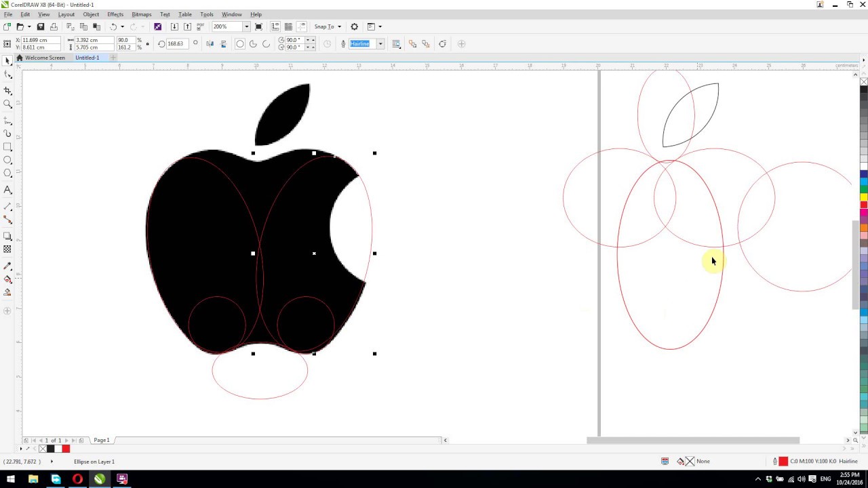868x488 pixels.
Task: Select the Text tool
Action: click(x=7, y=190)
